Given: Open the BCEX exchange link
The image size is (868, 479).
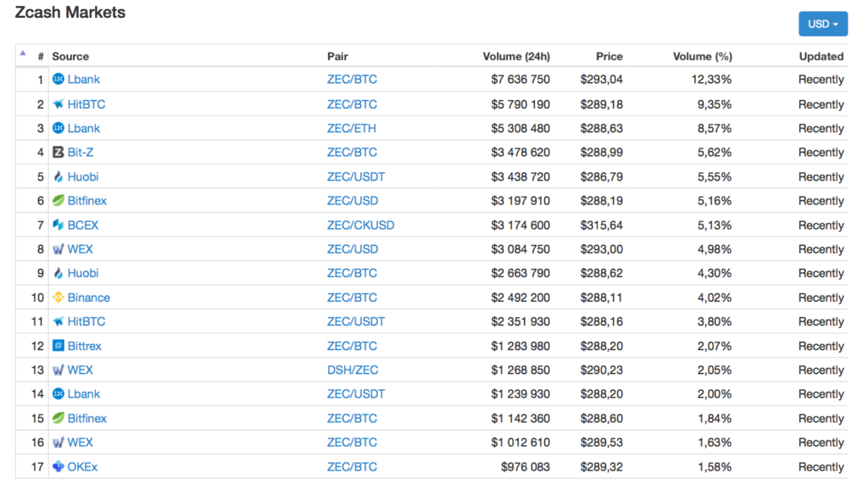Looking at the screenshot, I should coord(83,225).
